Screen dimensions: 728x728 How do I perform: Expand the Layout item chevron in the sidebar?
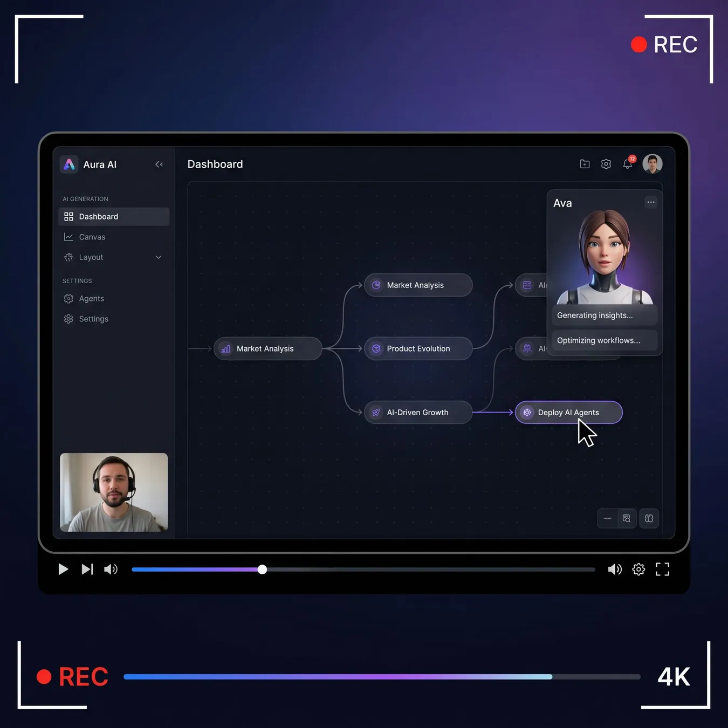tap(159, 257)
